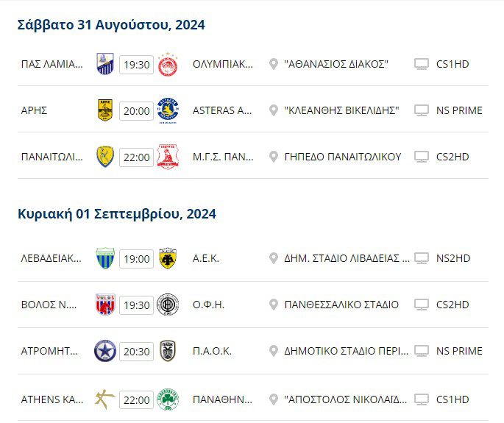Viewport: 504px width, 423px height.
Task: Click the Βόλος red-blue striped crest
Action: coord(105,305)
